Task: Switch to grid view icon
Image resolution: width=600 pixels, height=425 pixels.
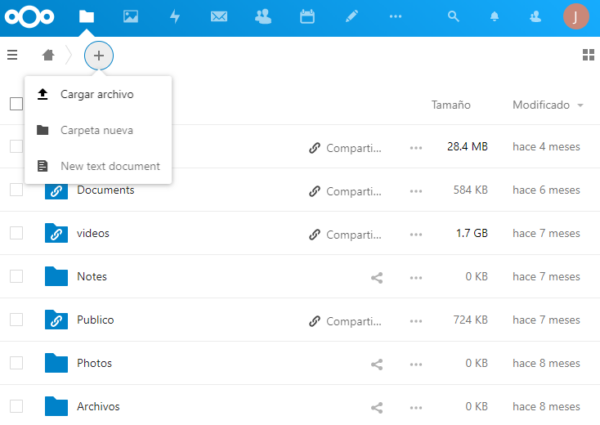Action: pos(589,55)
